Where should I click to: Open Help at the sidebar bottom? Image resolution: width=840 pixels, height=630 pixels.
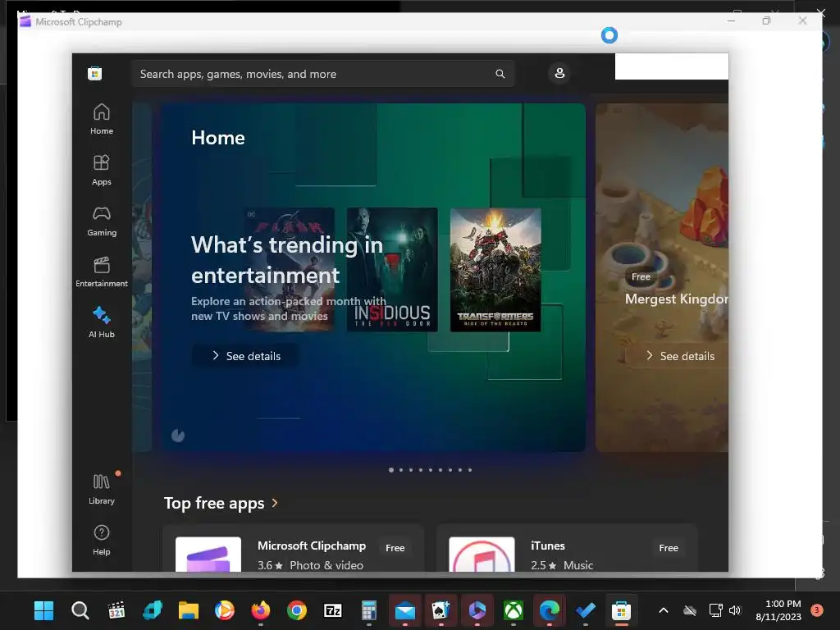[101, 540]
